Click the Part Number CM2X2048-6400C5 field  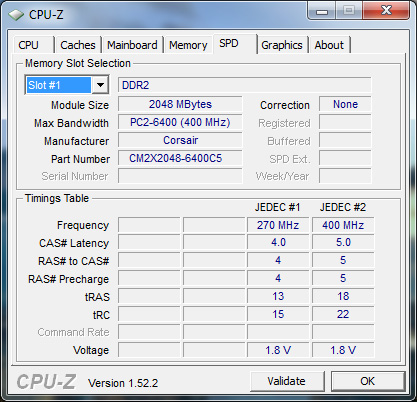pos(180,158)
